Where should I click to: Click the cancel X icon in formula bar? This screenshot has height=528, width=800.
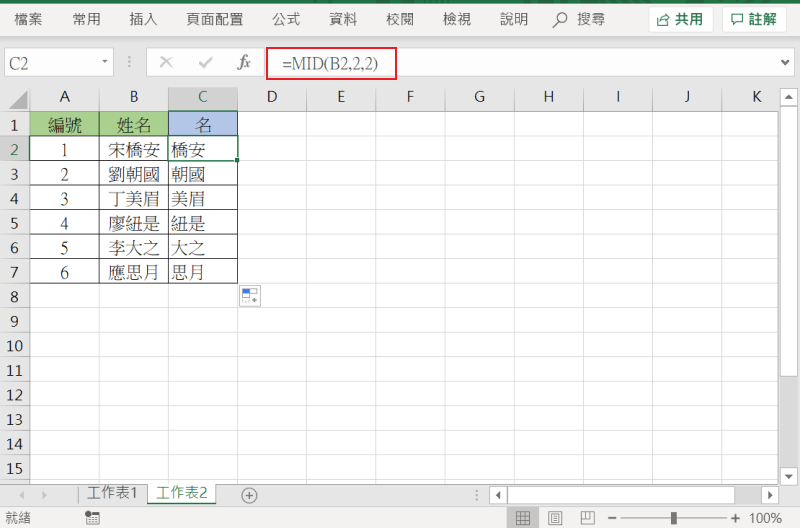click(x=166, y=63)
